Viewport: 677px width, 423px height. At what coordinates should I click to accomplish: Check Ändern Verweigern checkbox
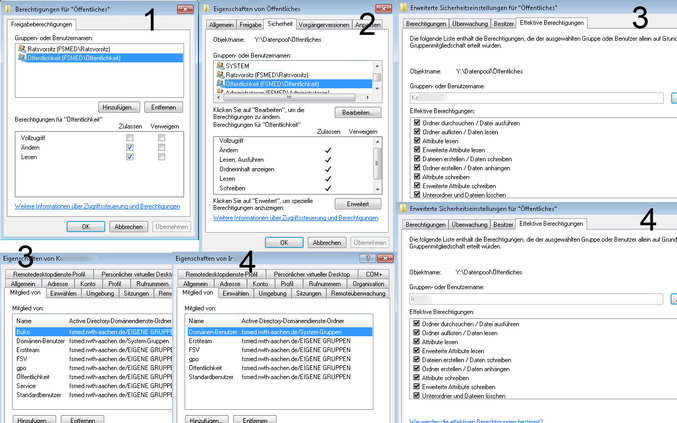click(161, 147)
